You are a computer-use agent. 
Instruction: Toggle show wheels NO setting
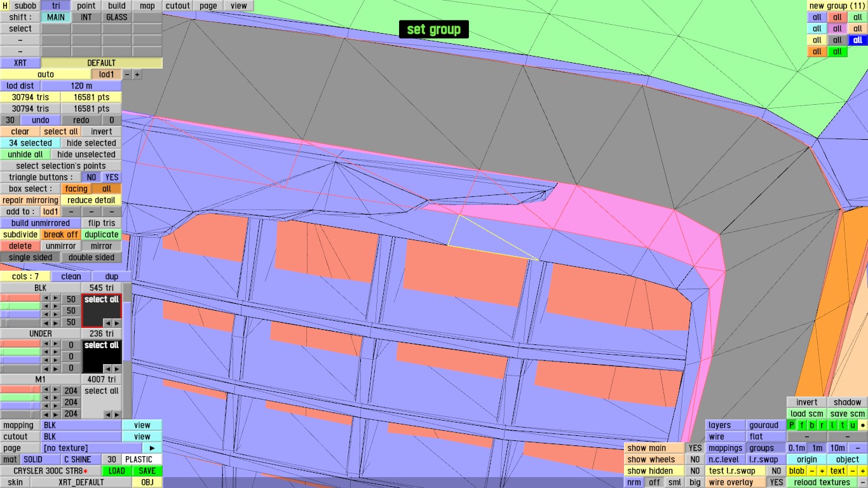(695, 459)
